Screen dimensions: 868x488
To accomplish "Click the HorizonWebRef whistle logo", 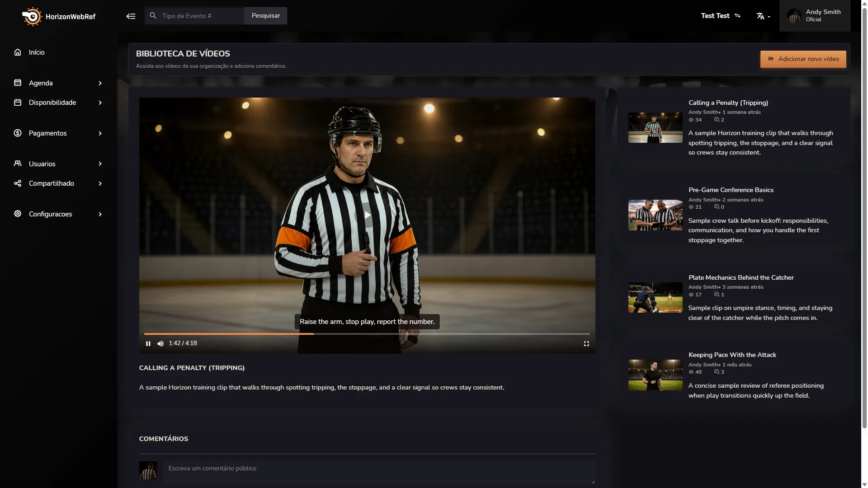I will (32, 17).
